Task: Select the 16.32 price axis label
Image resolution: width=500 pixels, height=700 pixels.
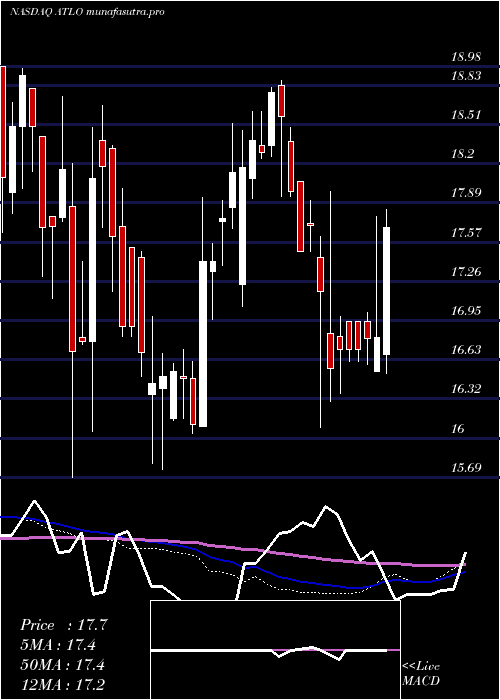Action: click(466, 388)
